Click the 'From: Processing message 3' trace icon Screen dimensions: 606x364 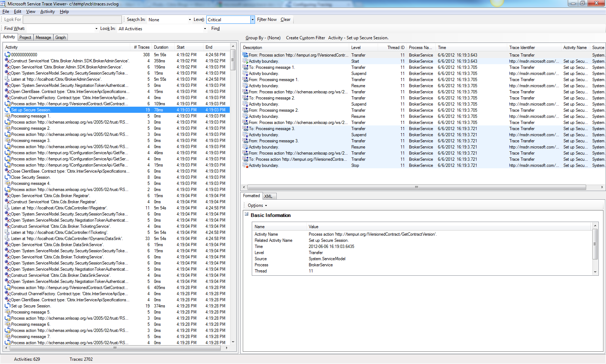click(x=246, y=141)
